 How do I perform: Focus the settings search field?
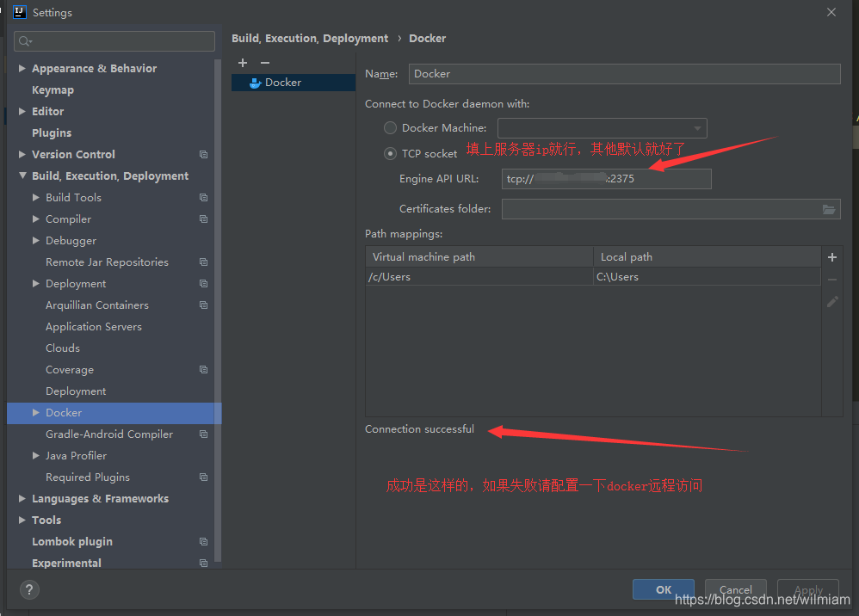114,41
